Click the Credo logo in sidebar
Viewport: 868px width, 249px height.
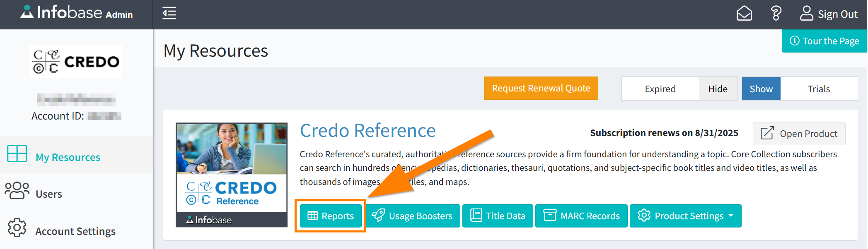[x=76, y=62]
